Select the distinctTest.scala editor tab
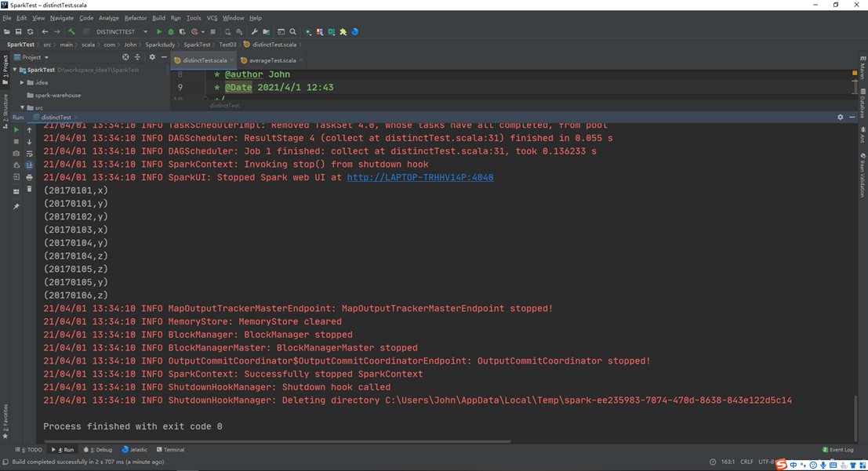Image resolution: width=868 pixels, height=471 pixels. [x=204, y=60]
